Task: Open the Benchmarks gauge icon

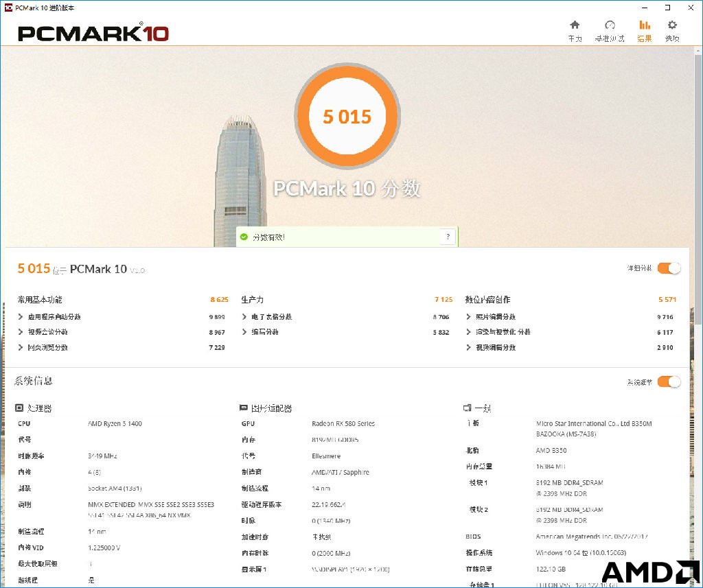Action: pos(610,25)
